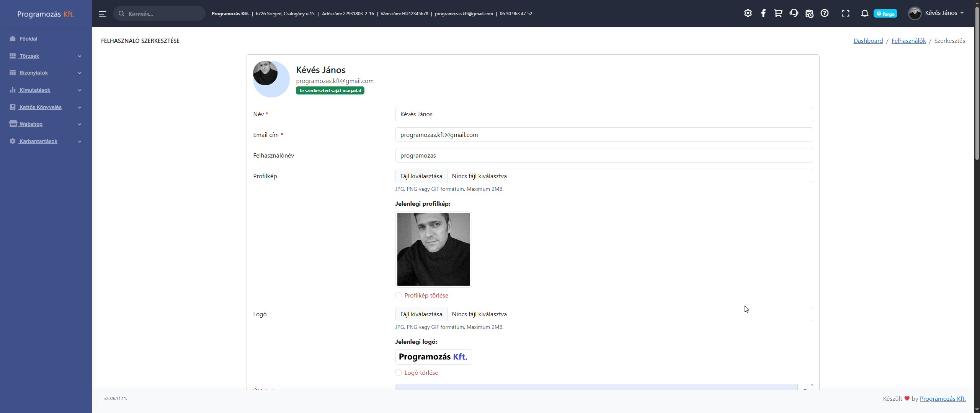Screen dimensions: 980x413
Task: Click the Felhasználónév input field
Action: (604, 155)
